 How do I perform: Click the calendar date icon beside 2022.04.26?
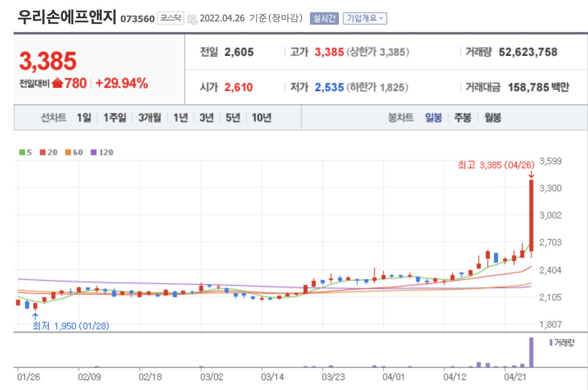coord(192,19)
